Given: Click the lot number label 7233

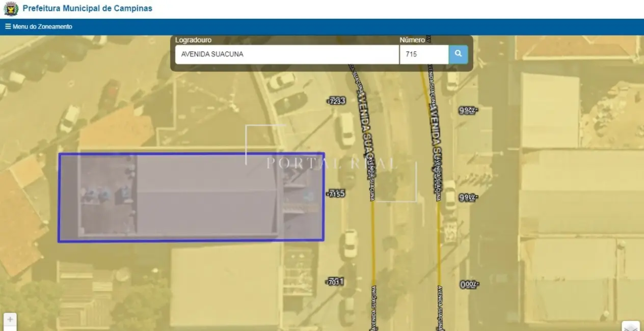Looking at the screenshot, I should 337,101.
